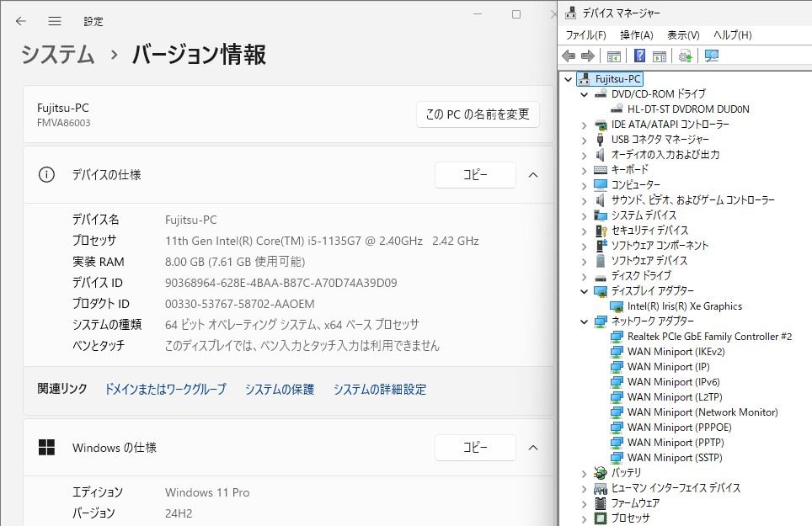Click この PC の名前を変更 button
This screenshot has width=812, height=526.
click(478, 114)
